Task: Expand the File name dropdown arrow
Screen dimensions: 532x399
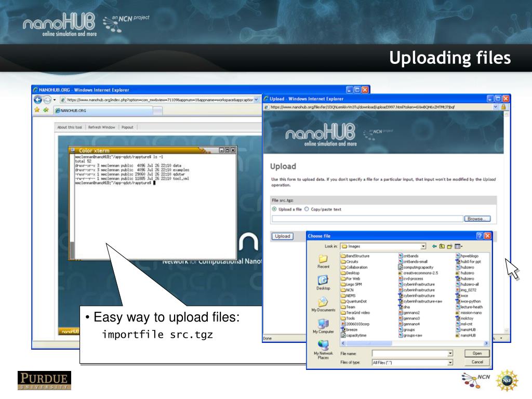Action: [x=450, y=353]
